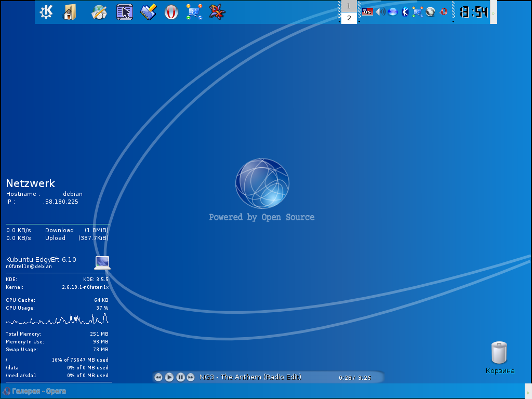Click the US keyboard layout flag
The image size is (532, 399).
click(368, 12)
